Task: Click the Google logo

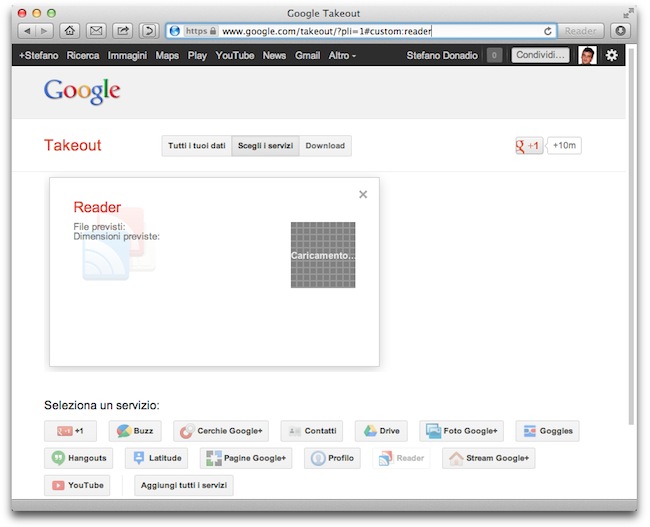Action: (x=82, y=91)
